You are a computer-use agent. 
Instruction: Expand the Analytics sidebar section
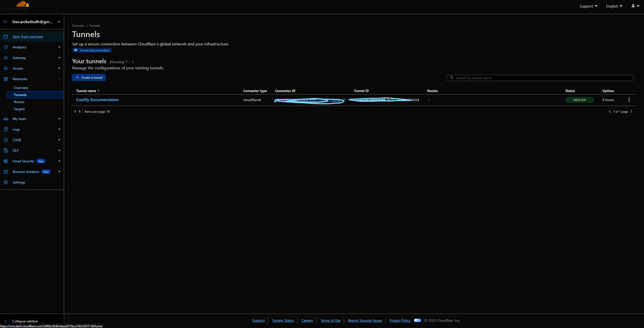point(59,47)
